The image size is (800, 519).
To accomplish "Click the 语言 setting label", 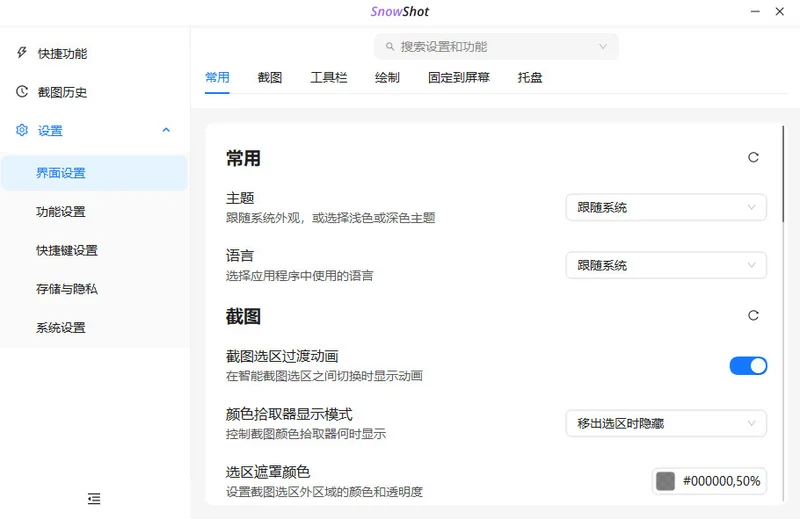I will 240,256.
